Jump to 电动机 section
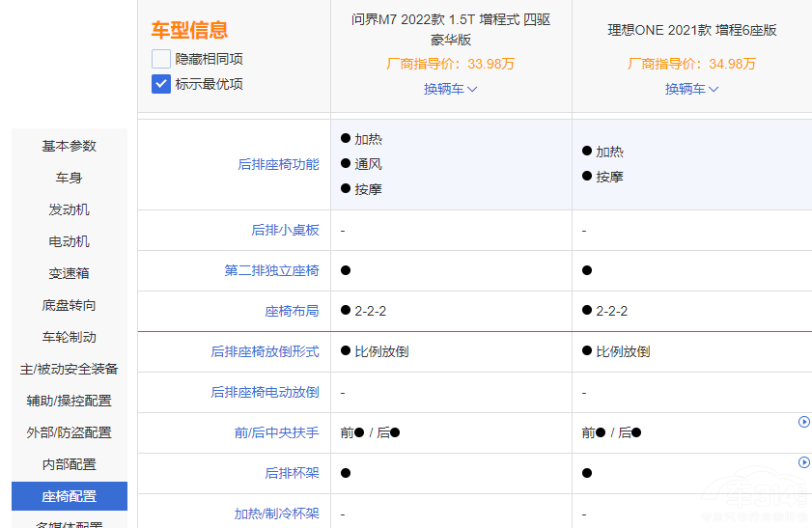Screen dimensions: 812x528 click(x=69, y=241)
